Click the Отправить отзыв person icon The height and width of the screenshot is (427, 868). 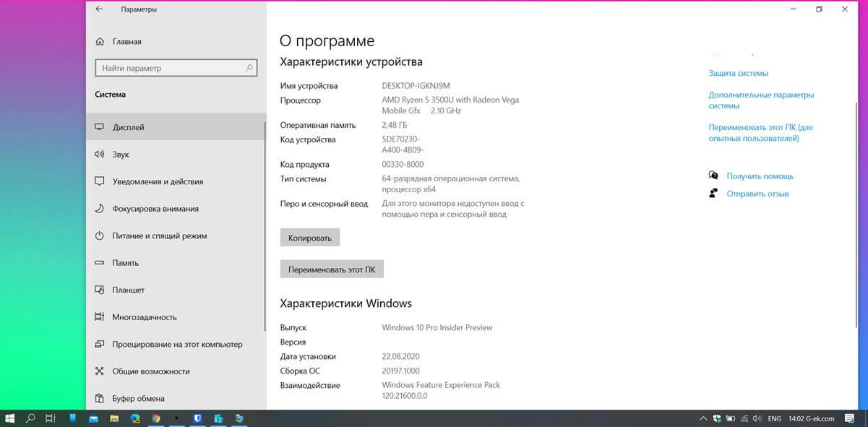pyautogui.click(x=713, y=194)
